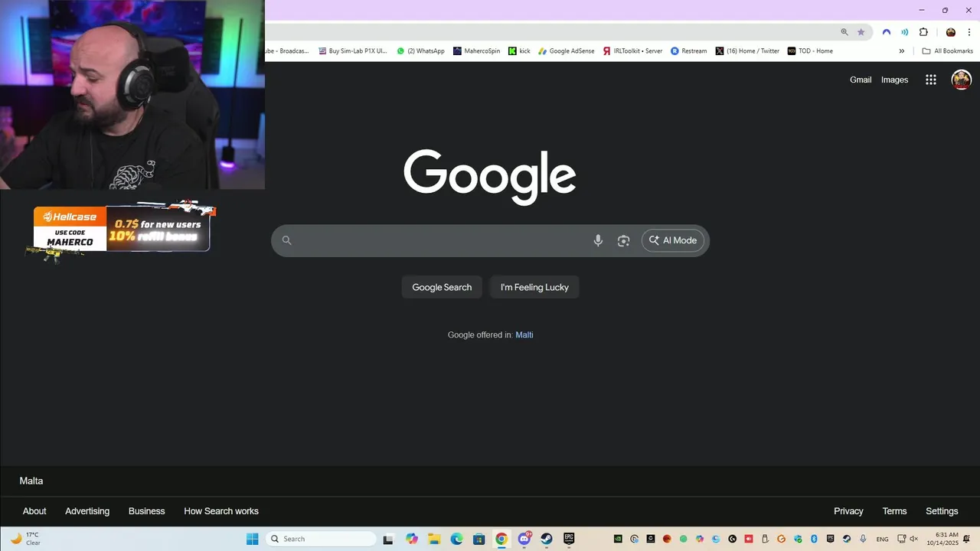
Task: Open Google Lens image search icon
Action: [623, 240]
